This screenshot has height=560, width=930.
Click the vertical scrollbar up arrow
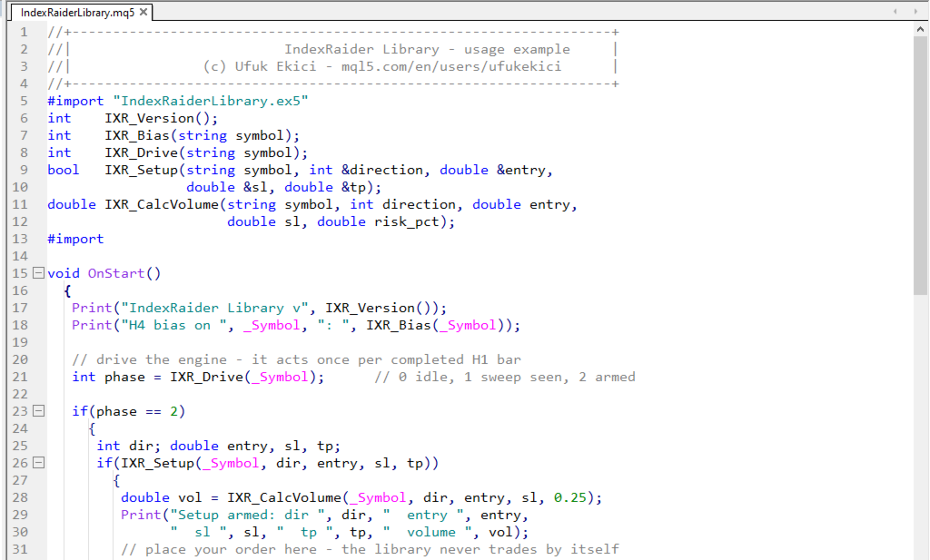coord(920,28)
